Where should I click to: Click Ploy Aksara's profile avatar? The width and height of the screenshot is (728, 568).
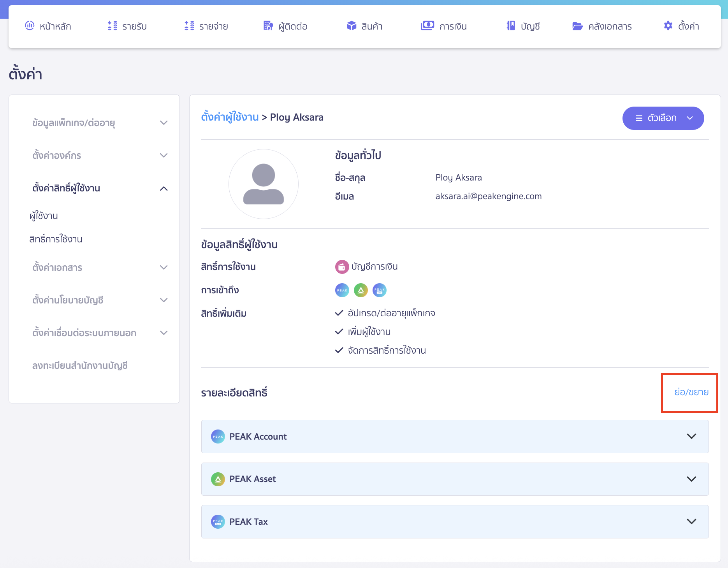click(264, 184)
